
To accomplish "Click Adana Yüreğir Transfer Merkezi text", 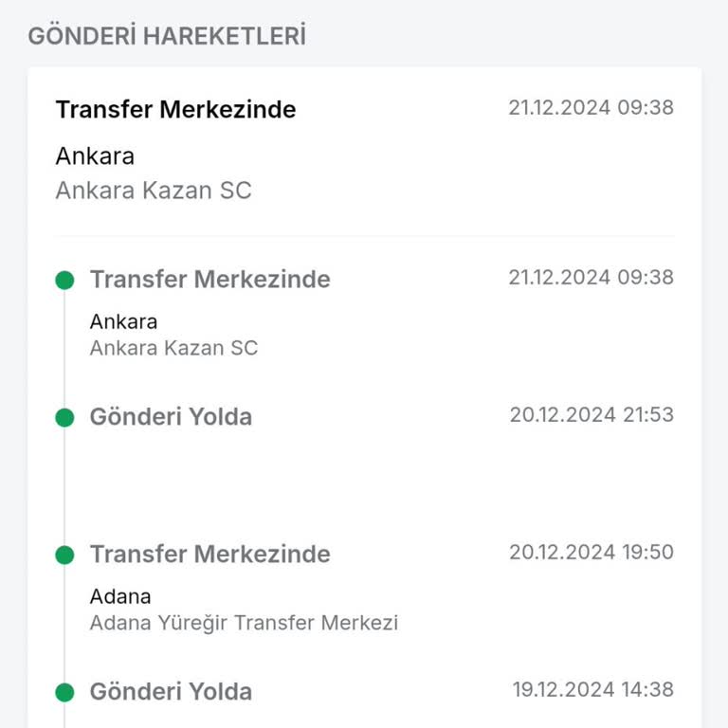I will pos(244,623).
